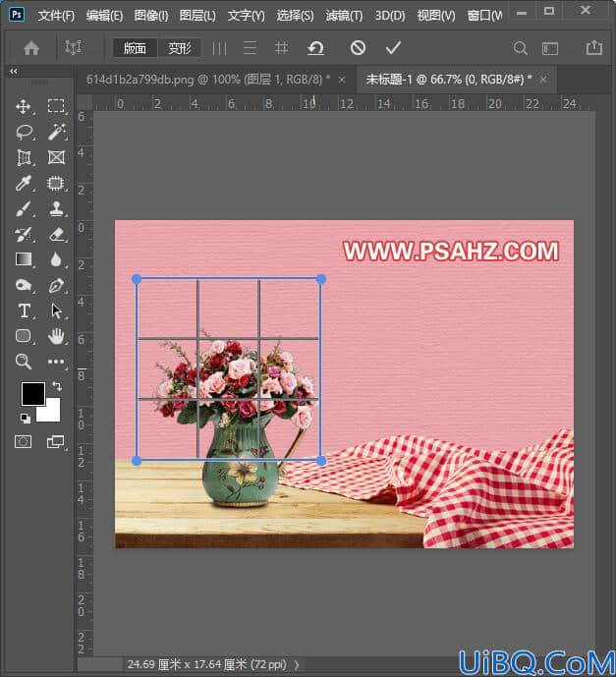The width and height of the screenshot is (616, 677).
Task: Open the search magnifier in options bar
Action: (521, 48)
